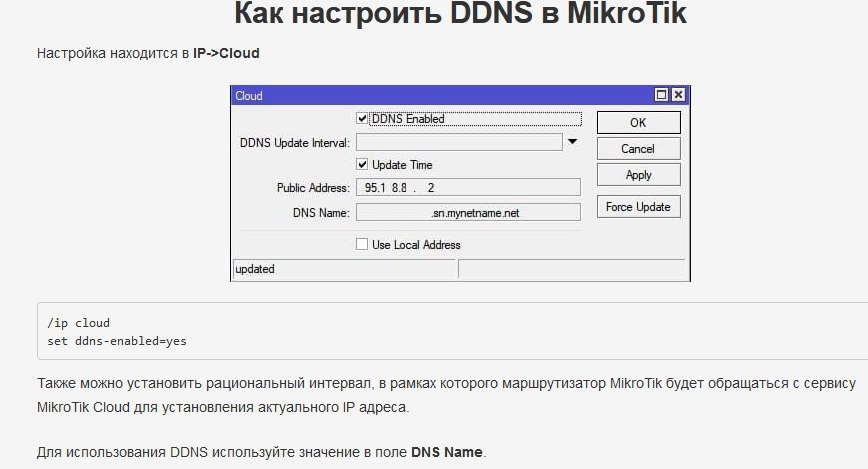Apply the Cloud settings
Viewport: 868px width, 469px height.
(638, 174)
